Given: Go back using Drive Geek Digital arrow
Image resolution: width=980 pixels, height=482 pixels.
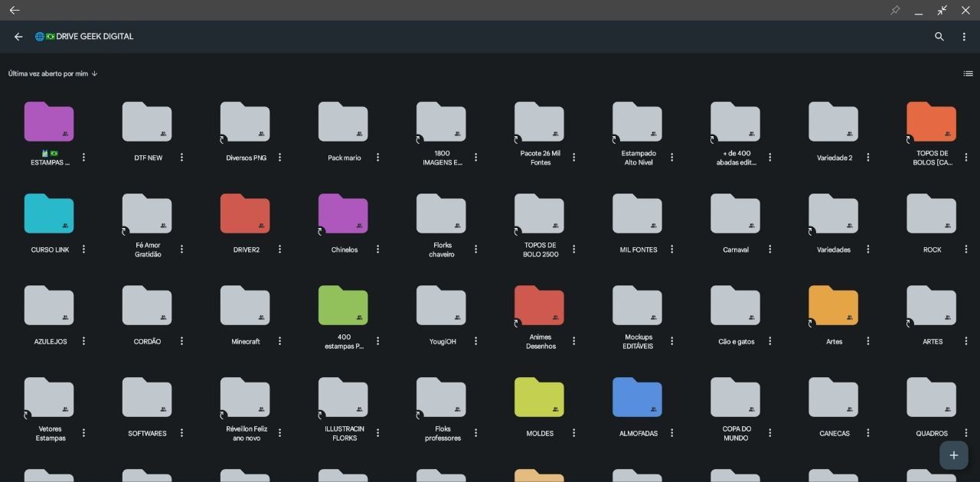Looking at the screenshot, I should coord(18,37).
